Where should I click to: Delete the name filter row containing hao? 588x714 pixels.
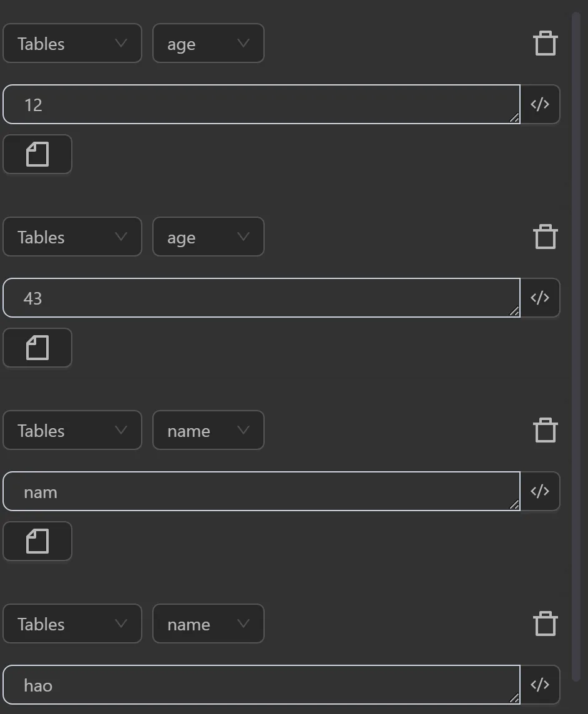click(x=545, y=623)
